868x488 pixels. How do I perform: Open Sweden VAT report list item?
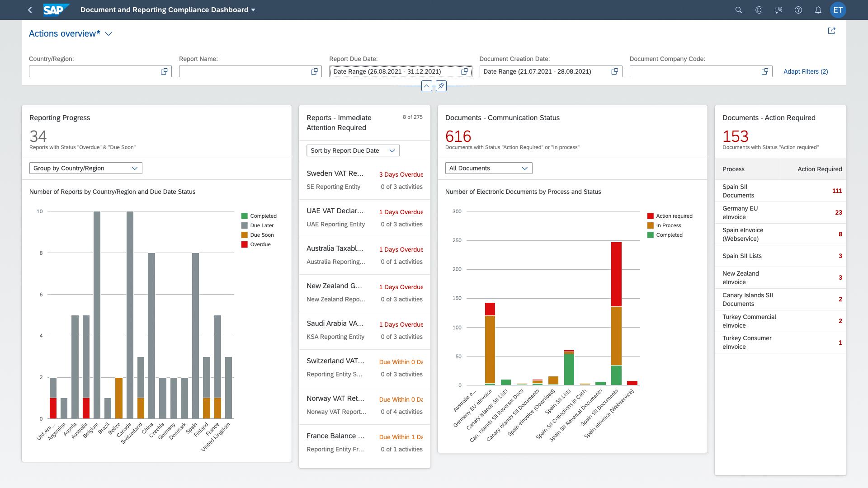click(x=364, y=180)
